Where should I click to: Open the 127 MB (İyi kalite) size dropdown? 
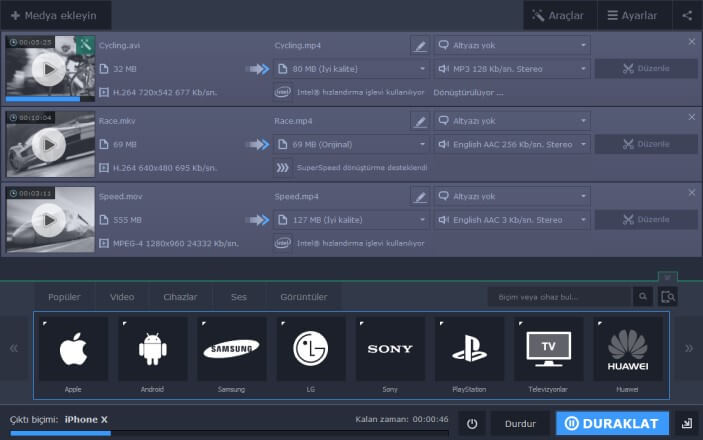tap(351, 220)
